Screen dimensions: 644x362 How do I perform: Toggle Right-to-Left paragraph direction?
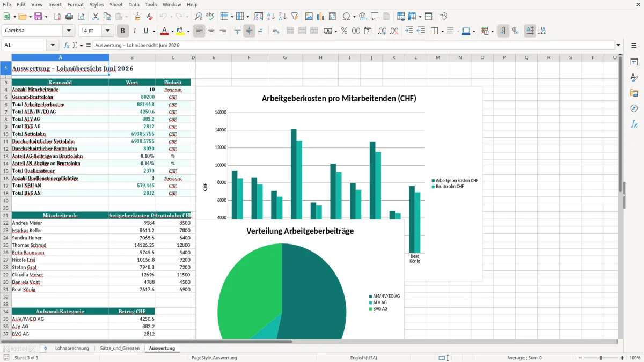(x=515, y=31)
